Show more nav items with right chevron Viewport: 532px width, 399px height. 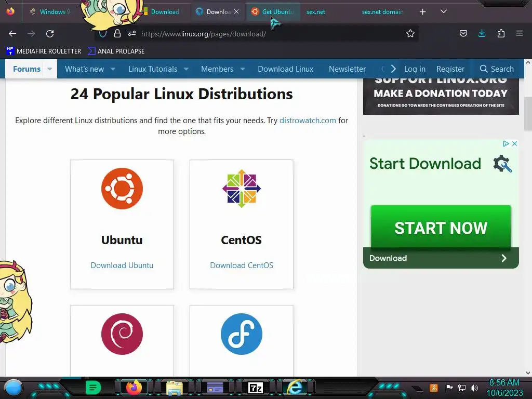coord(393,69)
